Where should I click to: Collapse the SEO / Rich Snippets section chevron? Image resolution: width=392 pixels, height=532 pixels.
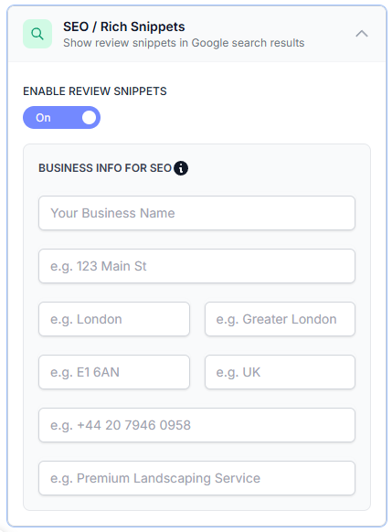click(362, 34)
